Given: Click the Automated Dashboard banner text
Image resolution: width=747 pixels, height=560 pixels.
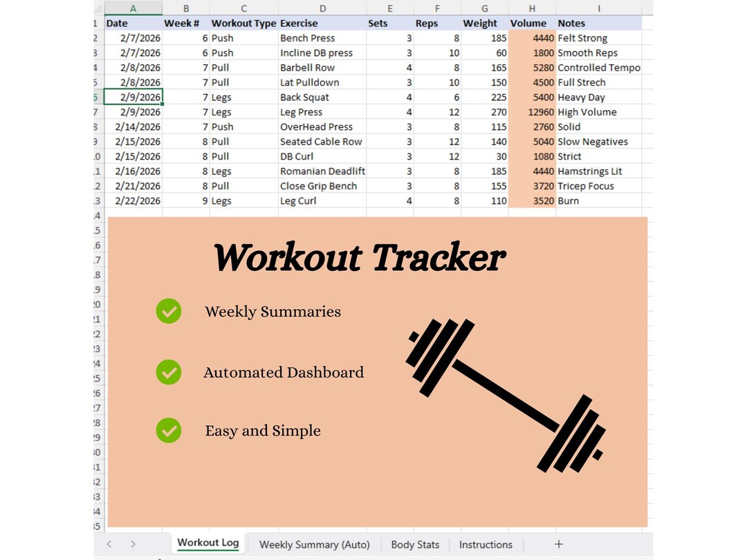Looking at the screenshot, I should coord(284,373).
